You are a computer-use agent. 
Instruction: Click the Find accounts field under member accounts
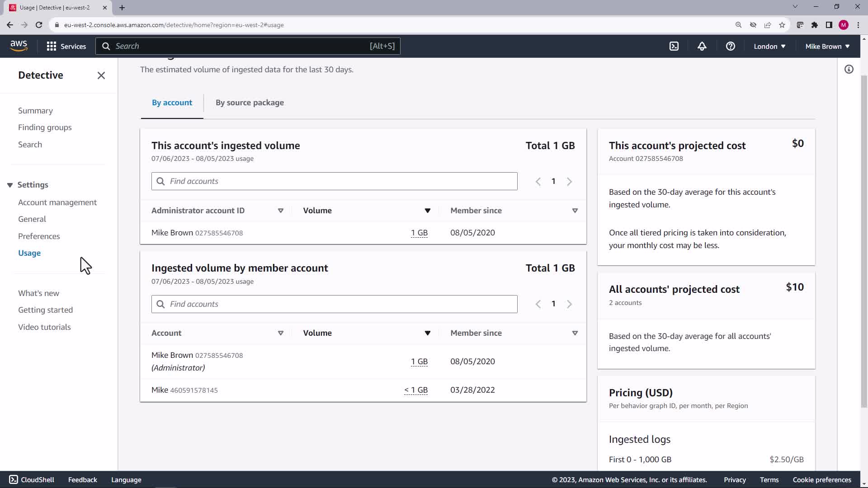(x=335, y=304)
